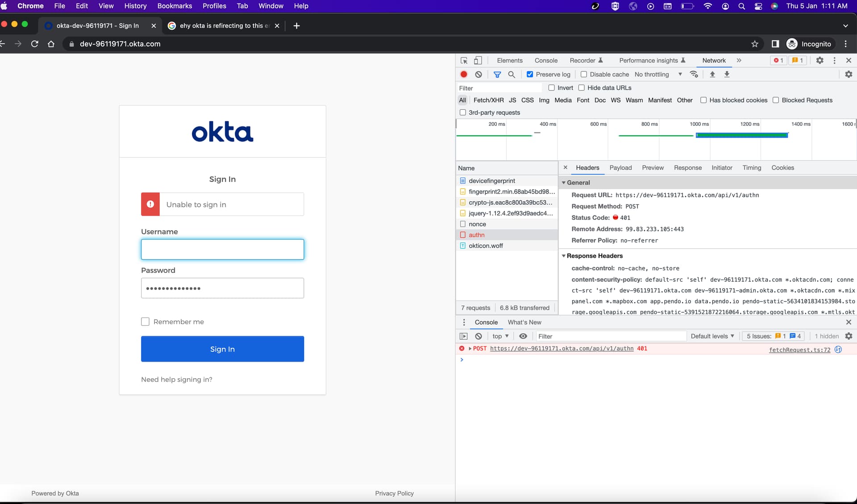Open the Bookmarks menu
Image resolution: width=857 pixels, height=504 pixels.
[175, 6]
